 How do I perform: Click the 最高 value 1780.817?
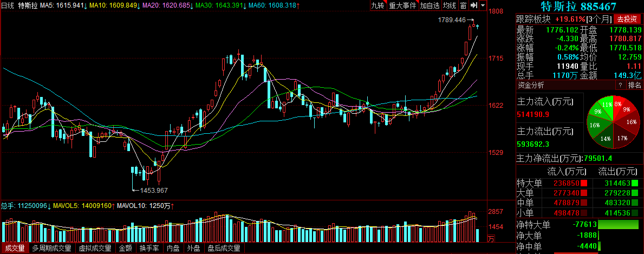click(x=625, y=39)
